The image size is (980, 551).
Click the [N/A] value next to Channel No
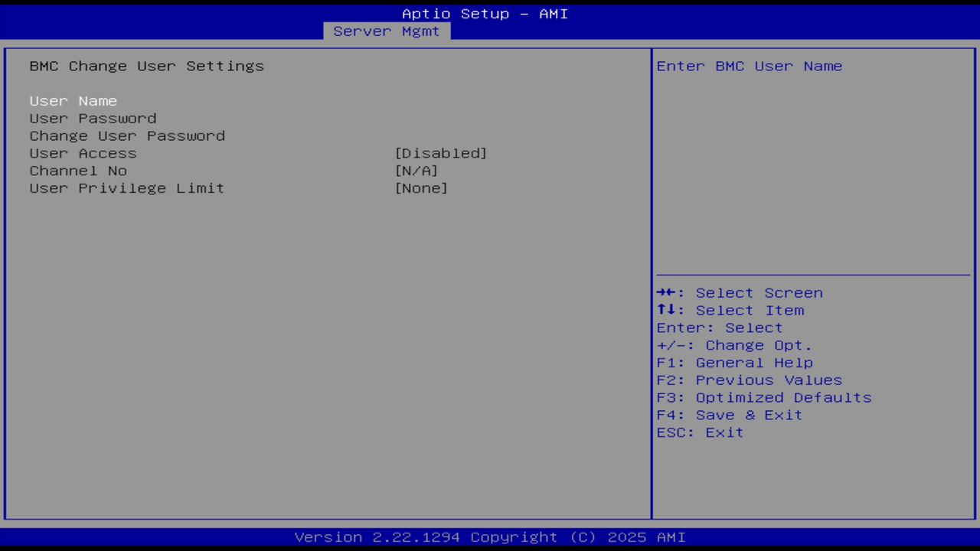[417, 171]
